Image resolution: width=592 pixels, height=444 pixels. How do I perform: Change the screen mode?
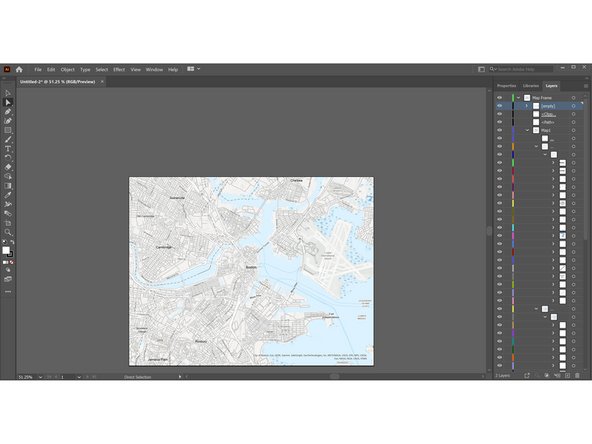tap(8, 279)
